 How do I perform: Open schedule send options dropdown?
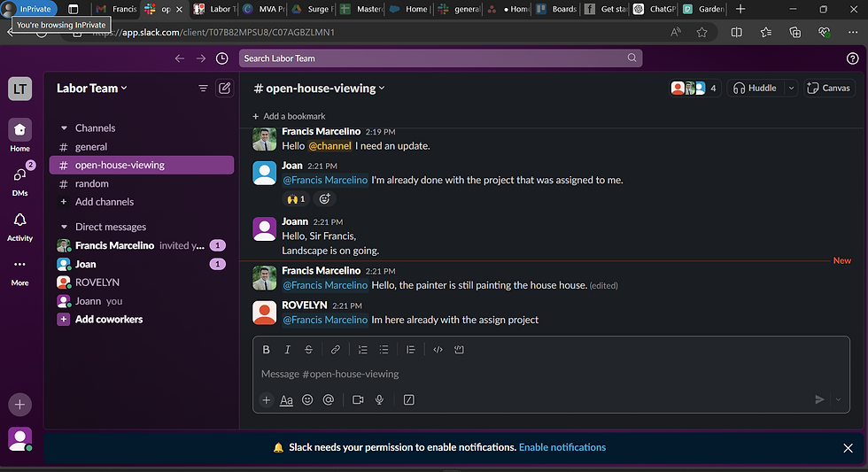click(x=838, y=399)
